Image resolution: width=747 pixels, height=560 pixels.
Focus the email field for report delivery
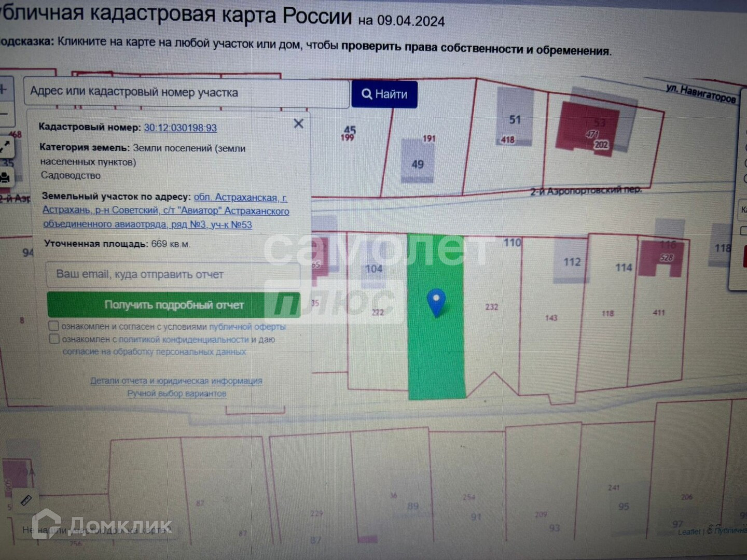click(173, 274)
